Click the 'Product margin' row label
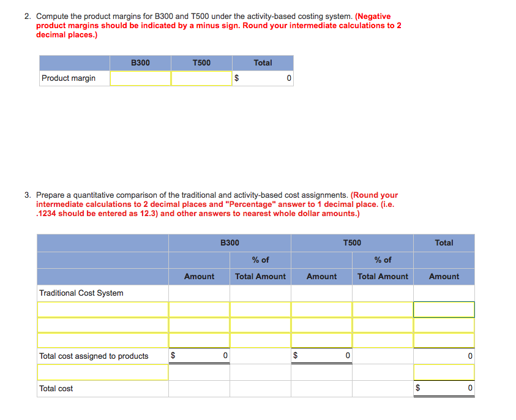516x420 pixels. pyautogui.click(x=69, y=78)
